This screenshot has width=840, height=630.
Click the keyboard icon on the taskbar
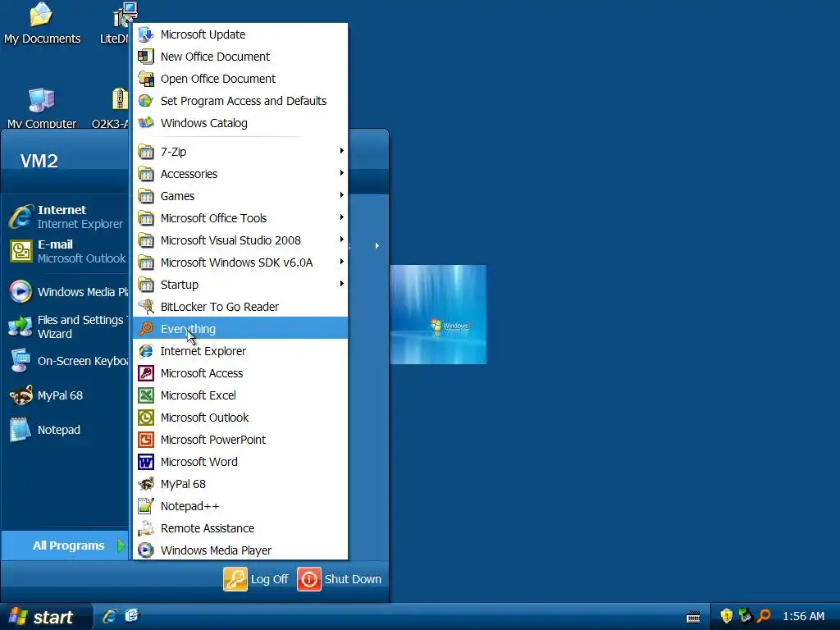tap(693, 617)
